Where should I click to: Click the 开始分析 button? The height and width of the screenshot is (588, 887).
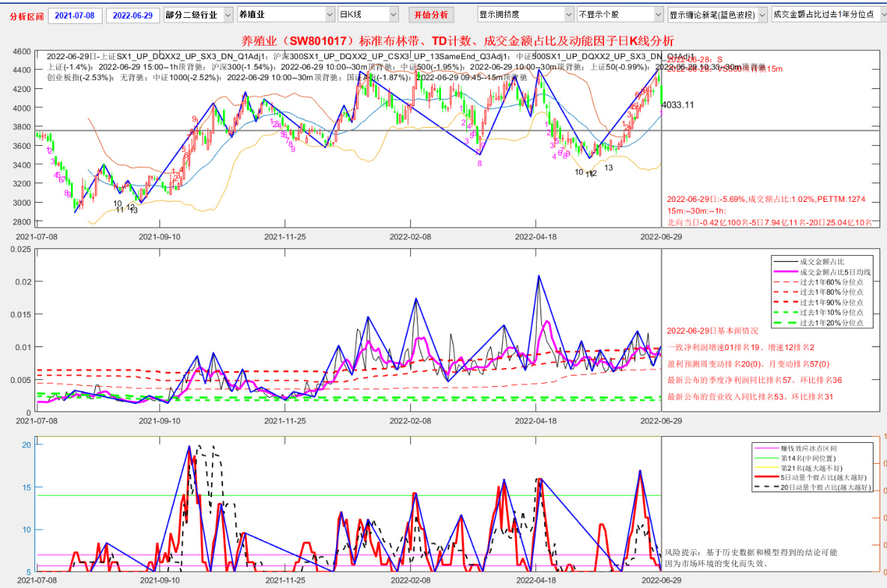tap(431, 14)
